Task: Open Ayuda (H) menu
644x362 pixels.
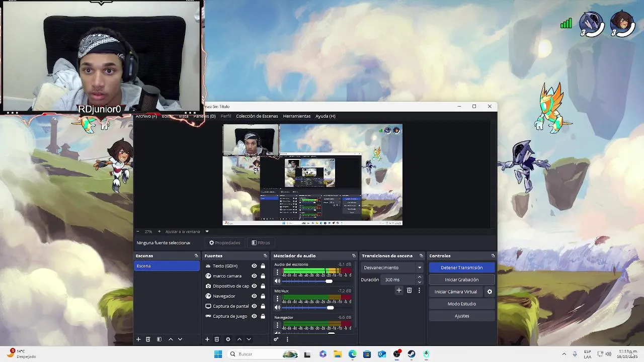Action: [326, 116]
